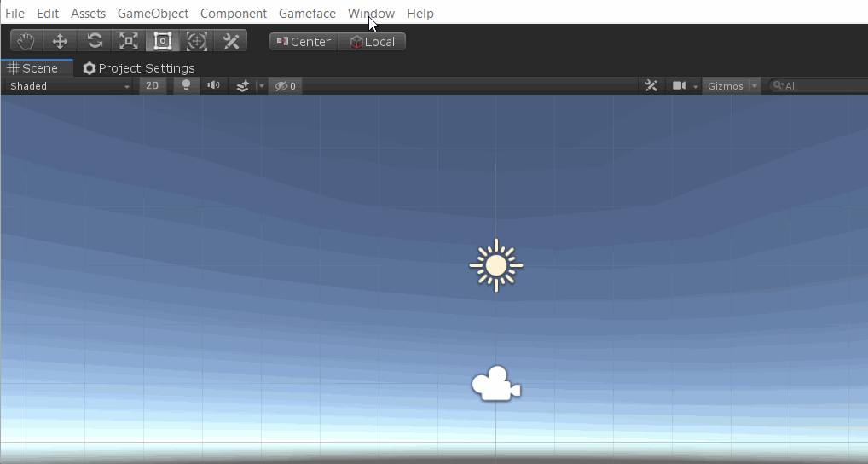The image size is (868, 464).
Task: Select the directional light sun gizmo
Action: (x=496, y=265)
